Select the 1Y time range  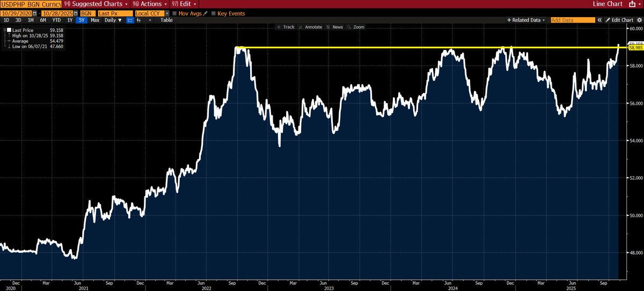pyautogui.click(x=70, y=20)
